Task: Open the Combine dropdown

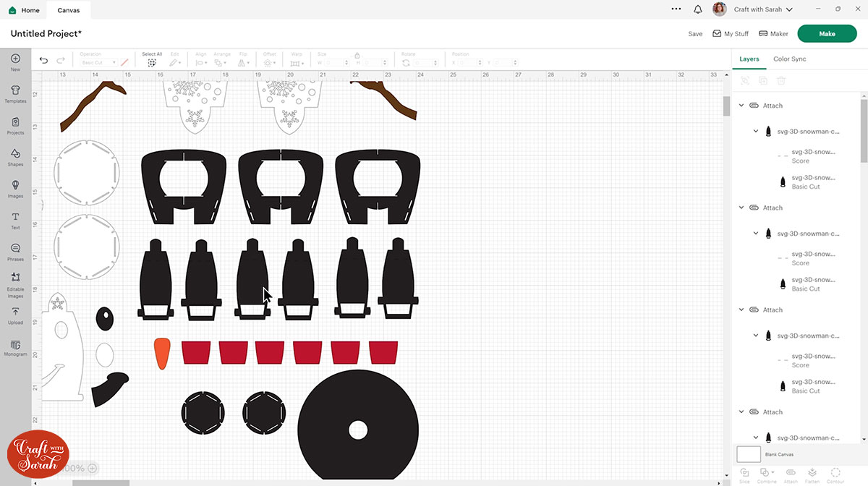Action: point(767,472)
